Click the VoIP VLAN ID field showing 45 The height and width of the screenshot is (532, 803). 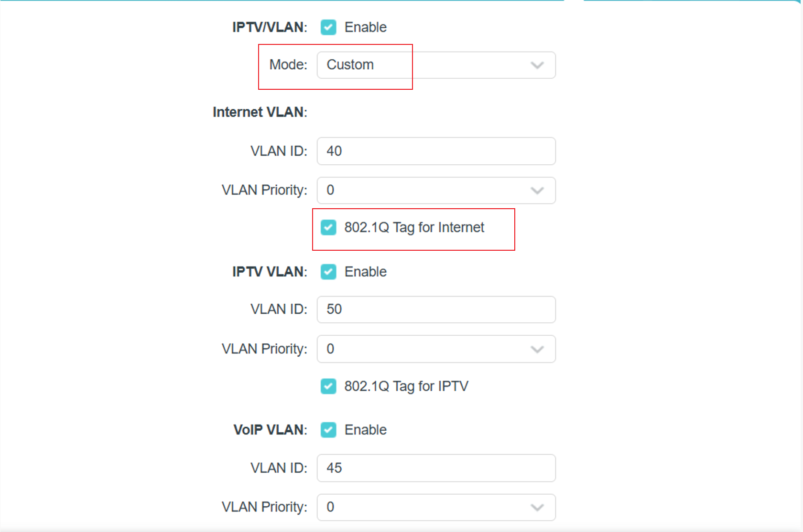click(435, 468)
